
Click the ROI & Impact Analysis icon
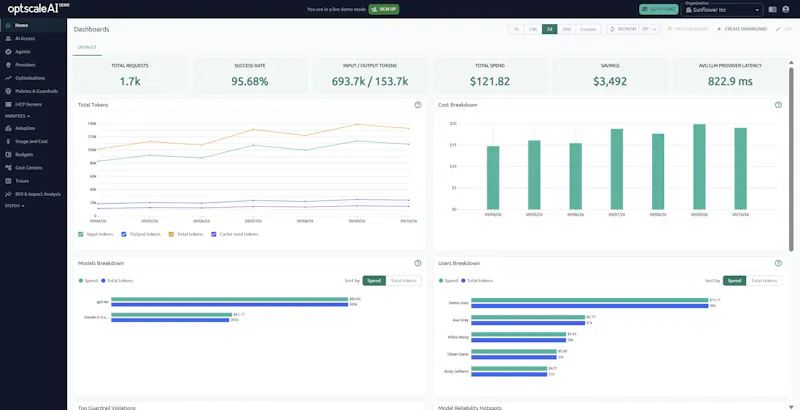8,194
